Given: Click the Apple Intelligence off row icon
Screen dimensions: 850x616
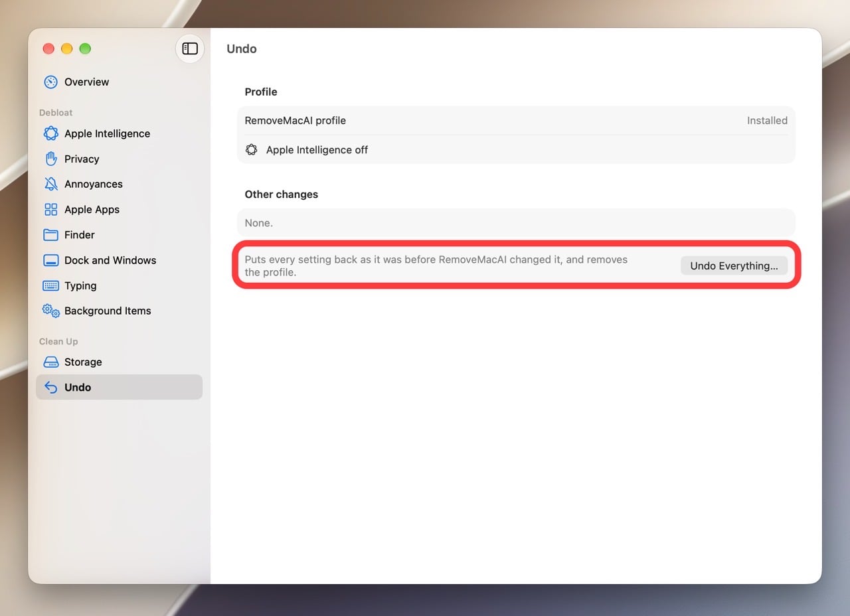Looking at the screenshot, I should (252, 150).
